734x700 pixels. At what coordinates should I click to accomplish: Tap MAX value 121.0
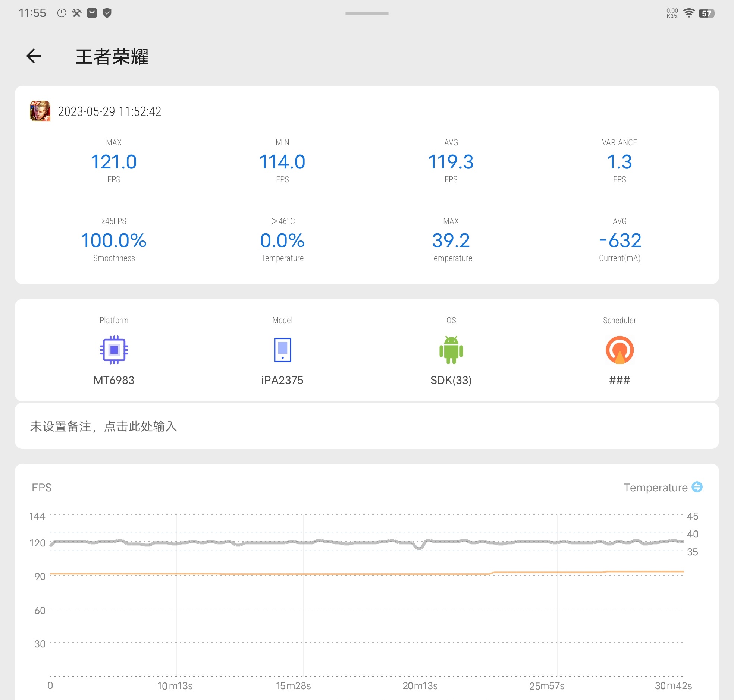point(114,162)
